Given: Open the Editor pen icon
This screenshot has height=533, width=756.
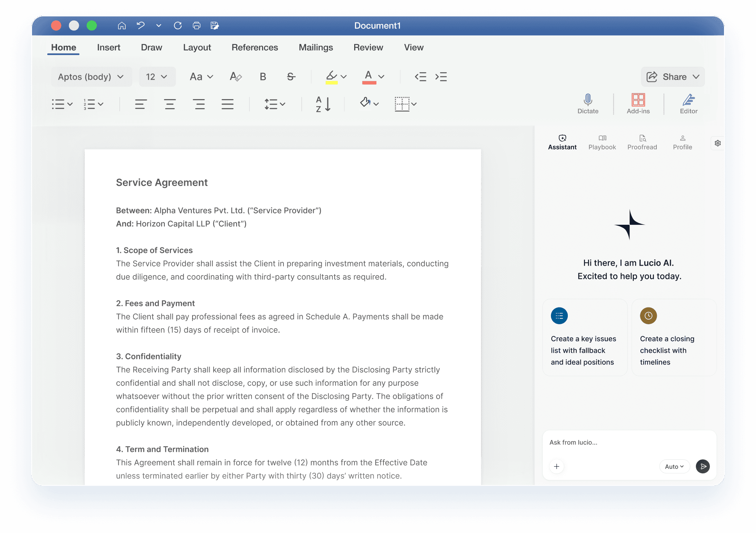Looking at the screenshot, I should tap(688, 100).
